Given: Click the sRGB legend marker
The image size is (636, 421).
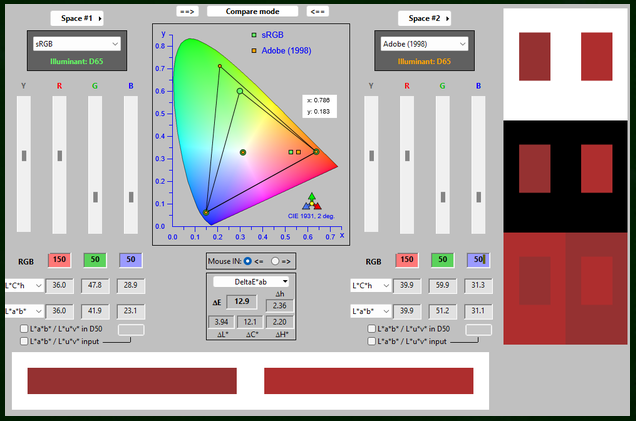Looking at the screenshot, I should (x=254, y=35).
